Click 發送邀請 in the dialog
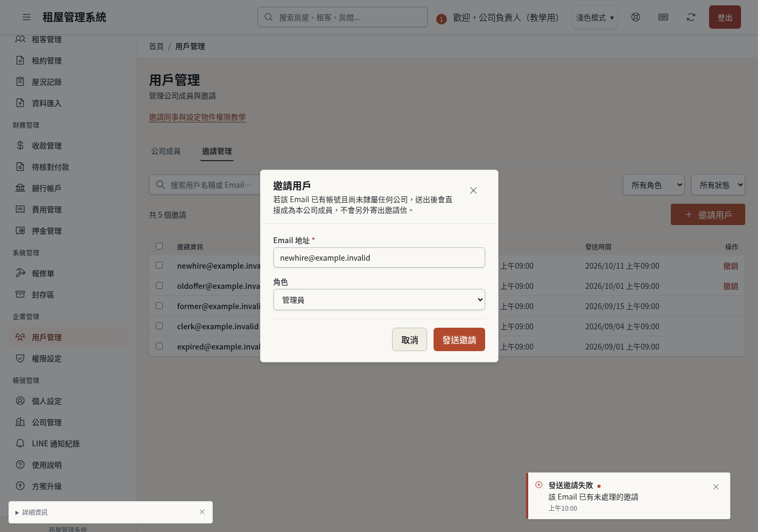The width and height of the screenshot is (766, 532). [x=459, y=339]
